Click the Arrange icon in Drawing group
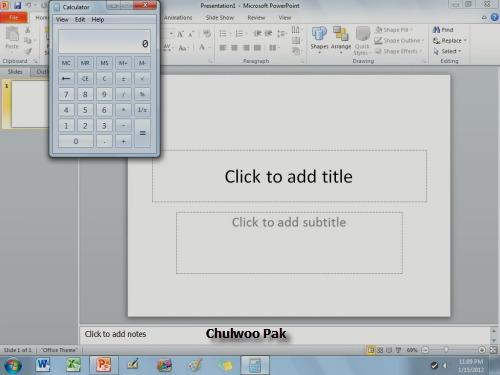 click(341, 39)
